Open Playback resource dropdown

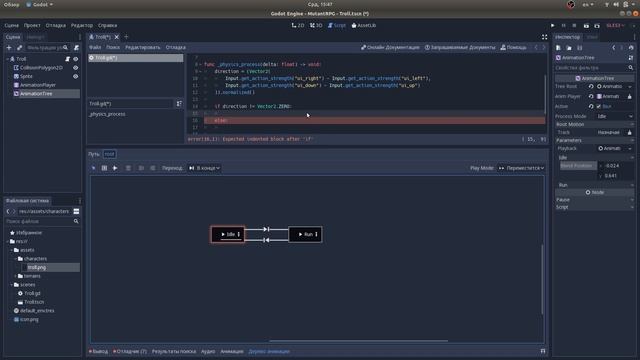629,149
